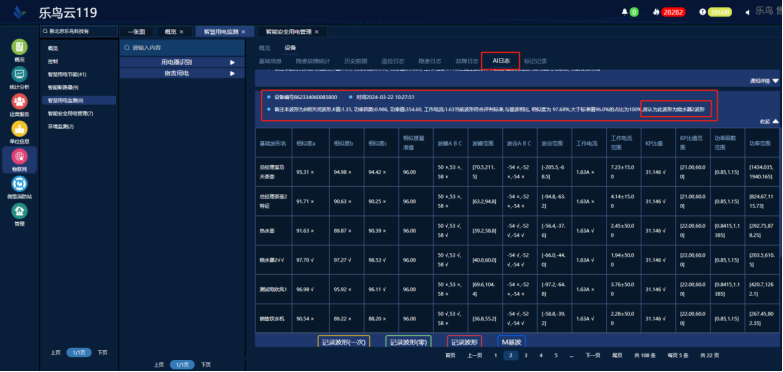Viewport: 783px width, 372px height.
Task: Click the 记录波形(一次) button
Action: click(344, 343)
